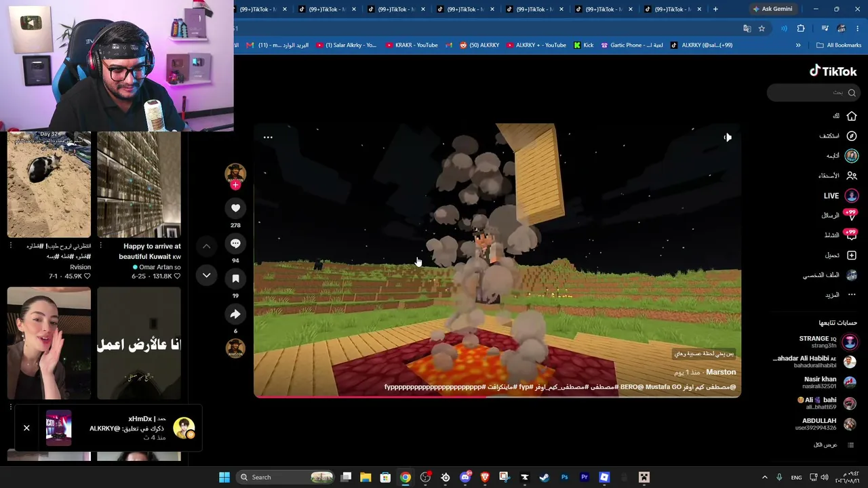This screenshot has height=488, width=868.
Task: Open Adobe Premiere Pro from the taskbar
Action: 585,477
